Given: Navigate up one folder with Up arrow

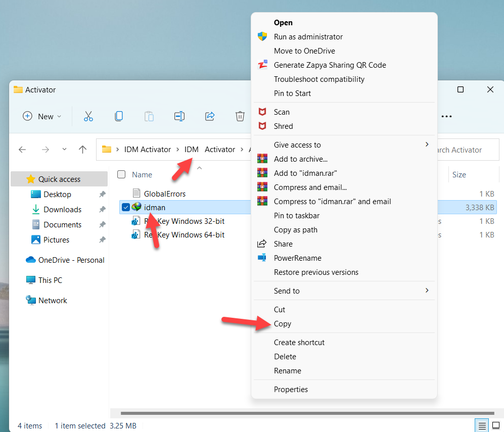Looking at the screenshot, I should pyautogui.click(x=83, y=150).
